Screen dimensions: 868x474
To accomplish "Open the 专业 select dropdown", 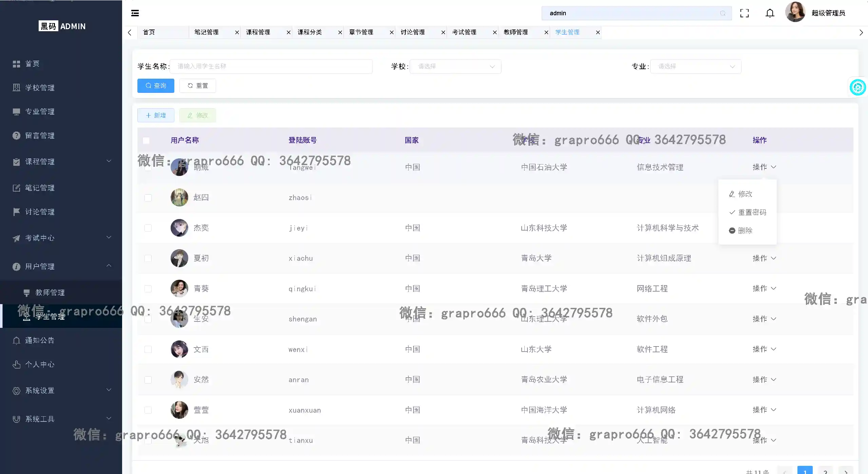I will point(695,66).
